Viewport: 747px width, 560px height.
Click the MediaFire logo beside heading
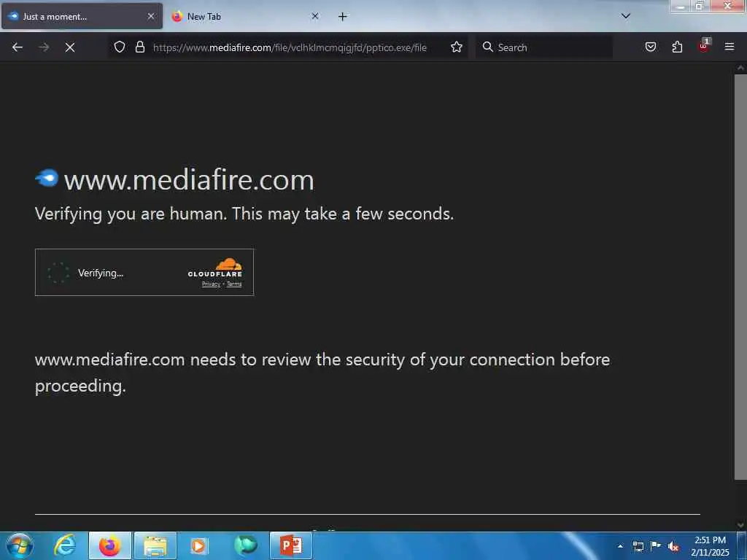pos(47,179)
